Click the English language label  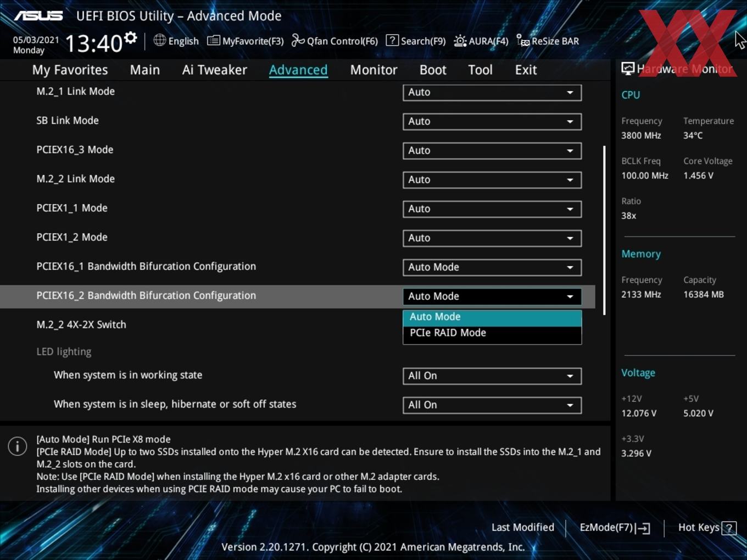(183, 41)
